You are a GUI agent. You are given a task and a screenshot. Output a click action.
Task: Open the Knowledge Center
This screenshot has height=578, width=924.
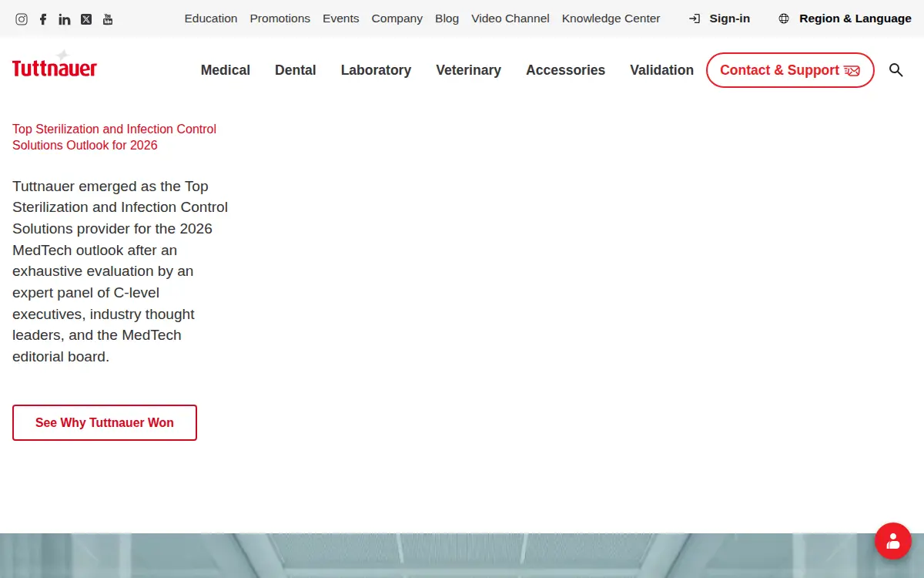tap(611, 18)
